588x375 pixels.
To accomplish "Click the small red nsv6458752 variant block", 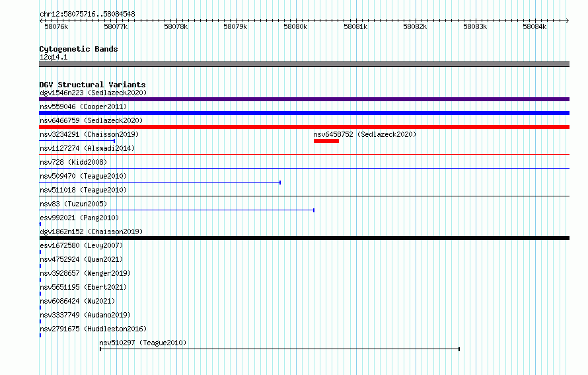I will (x=326, y=141).
